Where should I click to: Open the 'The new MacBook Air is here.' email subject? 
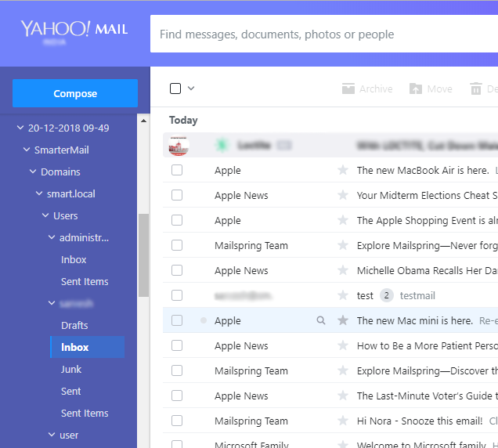423,170
